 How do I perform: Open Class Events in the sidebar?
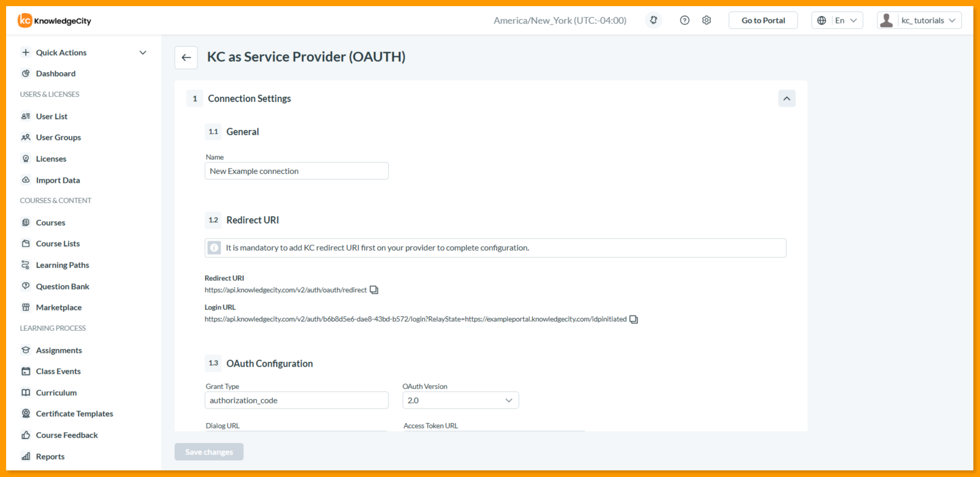pos(58,371)
